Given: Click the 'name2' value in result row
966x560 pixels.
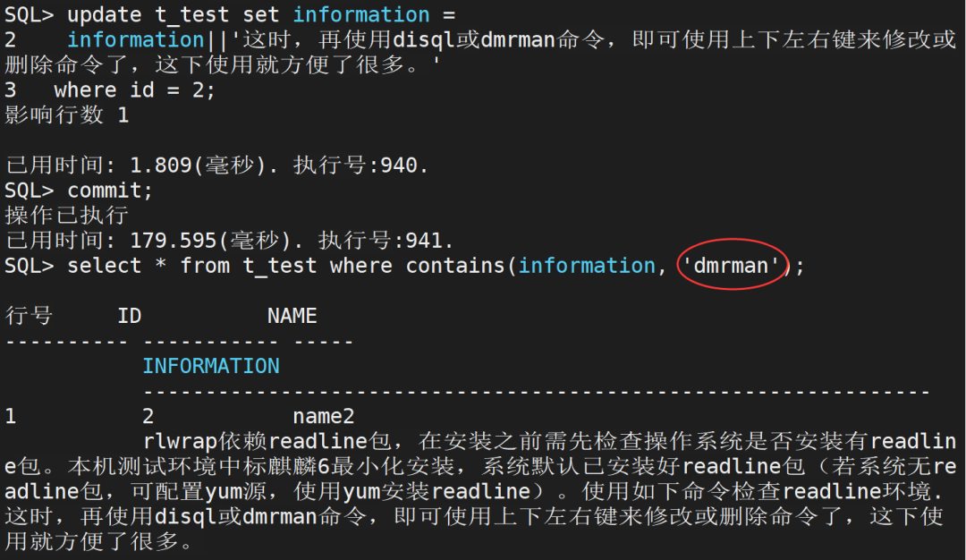Looking at the screenshot, I should [x=324, y=416].
